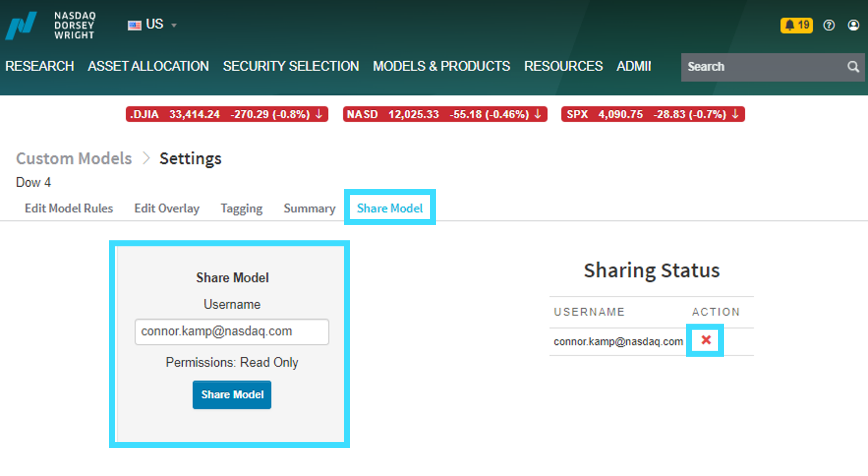The height and width of the screenshot is (476, 868).
Task: Expand the US region dropdown arrow
Action: click(x=174, y=25)
